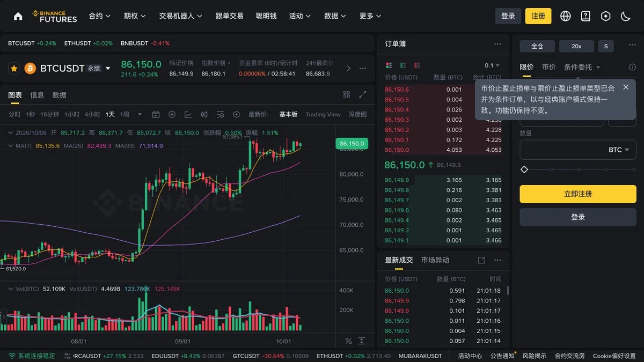Click the 注册 button in header

tap(538, 16)
